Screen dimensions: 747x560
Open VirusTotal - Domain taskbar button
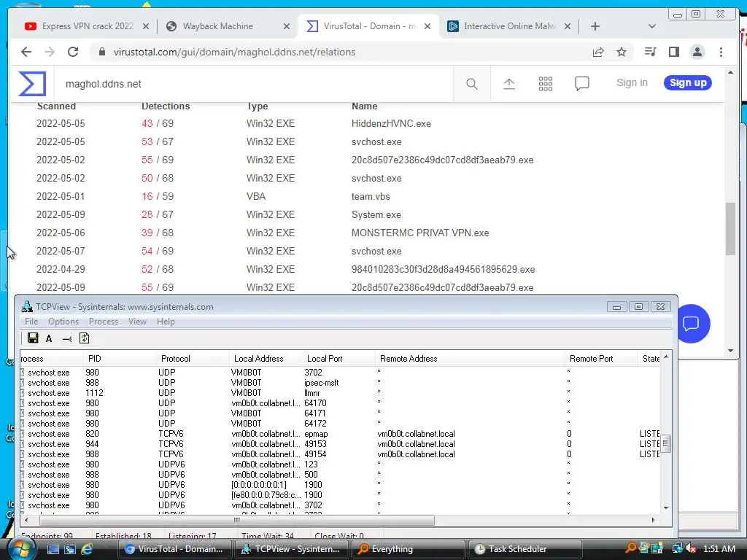(174, 549)
